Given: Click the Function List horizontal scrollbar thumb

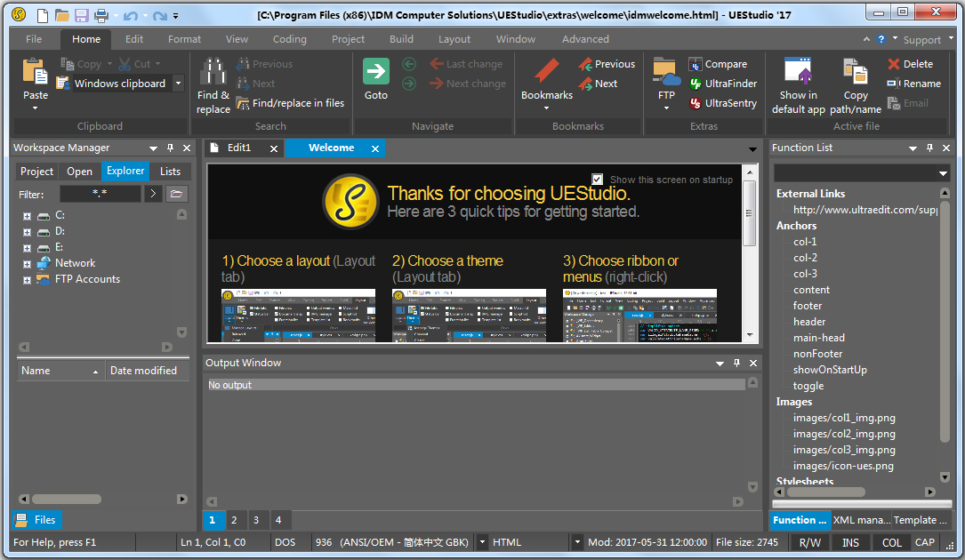Looking at the screenshot, I should [826, 492].
